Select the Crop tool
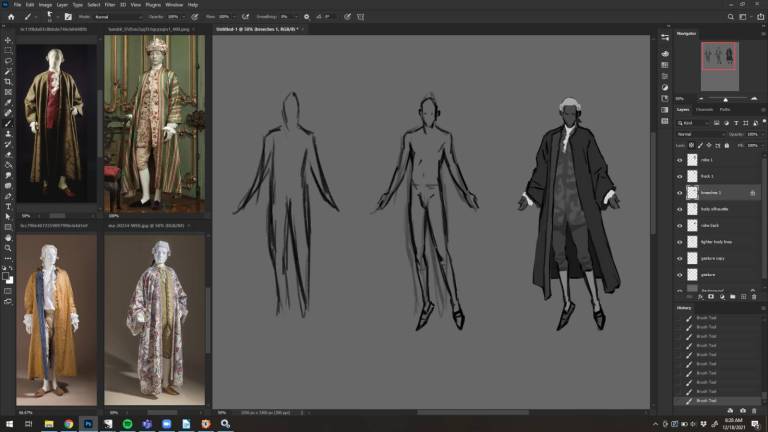 point(8,82)
